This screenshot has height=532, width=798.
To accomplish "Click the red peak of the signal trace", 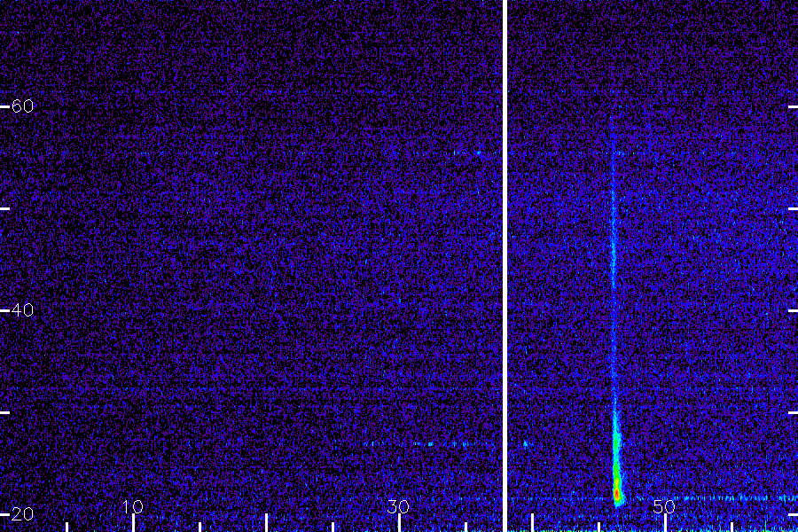I will pos(617,493).
